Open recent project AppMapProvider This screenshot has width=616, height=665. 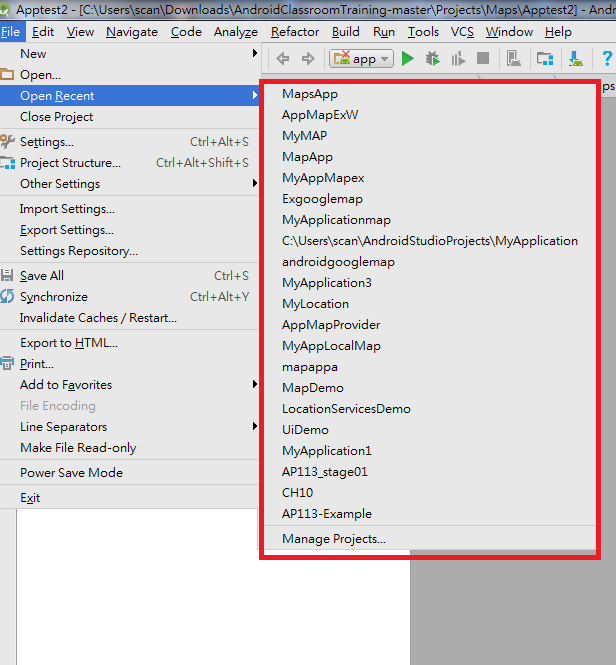tap(430, 324)
